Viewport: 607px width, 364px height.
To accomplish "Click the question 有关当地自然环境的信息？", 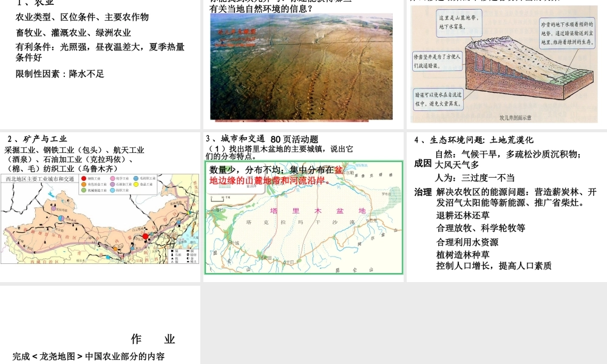I will 261,8.
